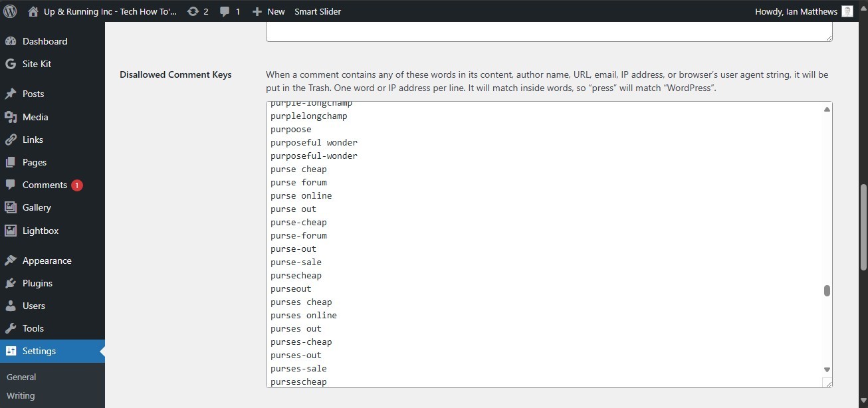Viewport: 868px width, 408px height.
Task: Click the updates icon showing 2 pending updates
Action: [x=193, y=11]
